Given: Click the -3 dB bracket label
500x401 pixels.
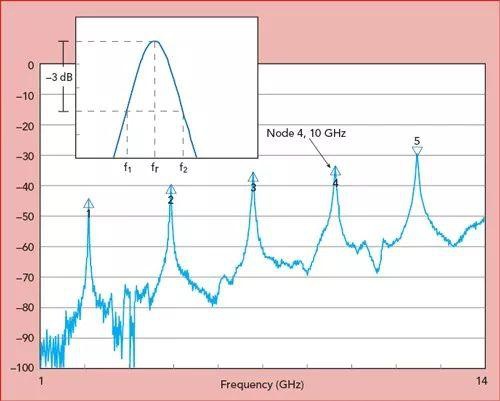Looking at the screenshot, I should click(59, 77).
